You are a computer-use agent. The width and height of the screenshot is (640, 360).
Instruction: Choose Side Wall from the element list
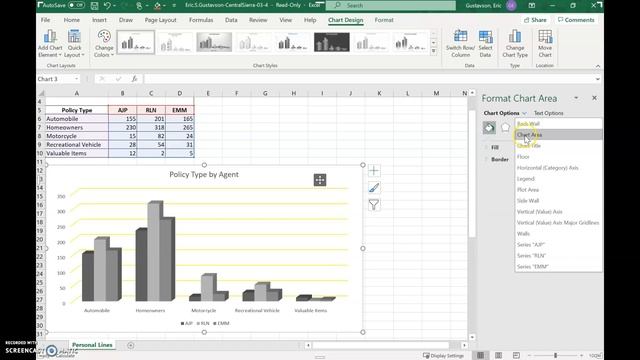point(559,201)
